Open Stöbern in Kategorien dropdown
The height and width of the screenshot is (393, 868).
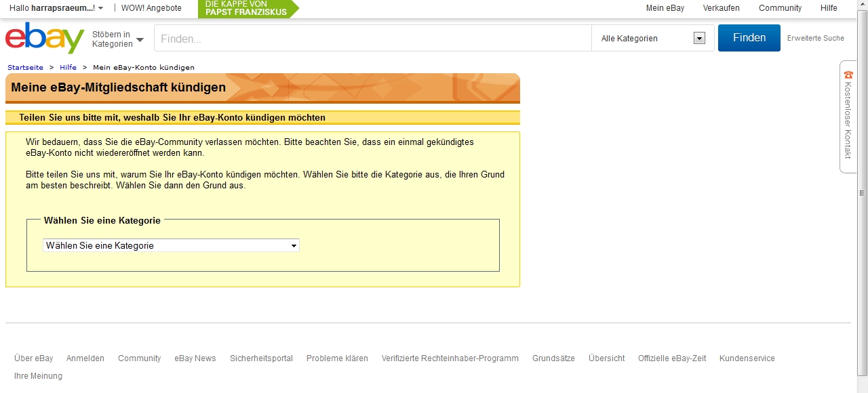tap(118, 39)
